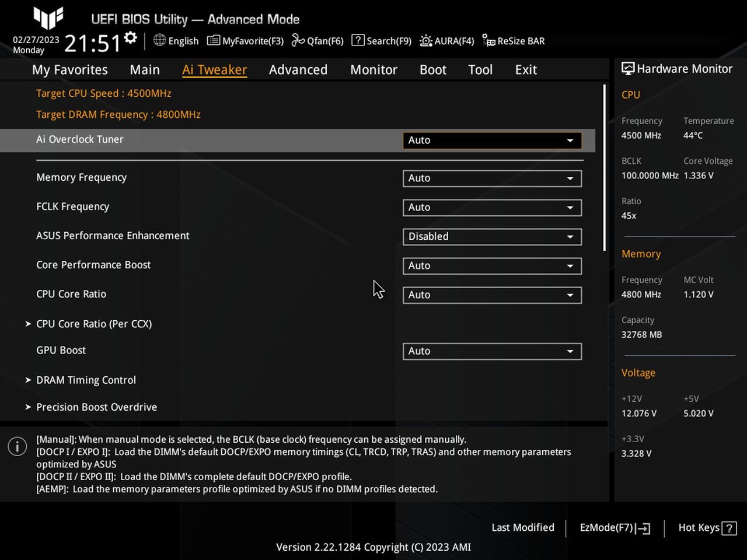Select GPU Boost label
Screen dimensions: 747x560
(61, 350)
